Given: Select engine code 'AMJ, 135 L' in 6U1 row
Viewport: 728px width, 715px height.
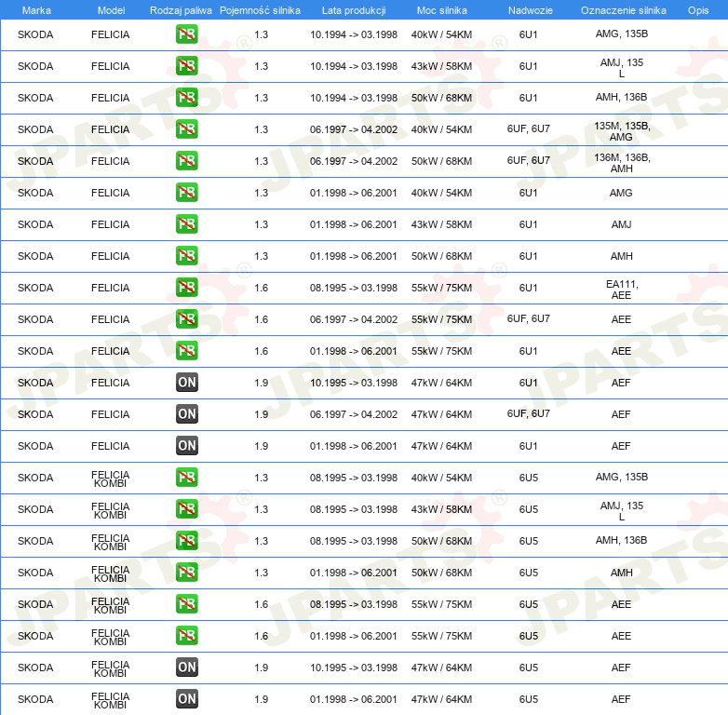Looking at the screenshot, I should tap(622, 68).
